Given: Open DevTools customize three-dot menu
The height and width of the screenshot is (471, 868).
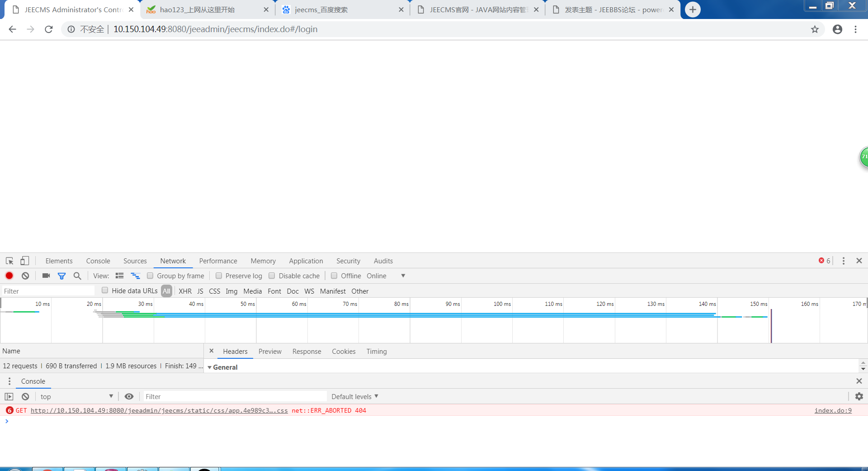Looking at the screenshot, I should click(x=844, y=261).
